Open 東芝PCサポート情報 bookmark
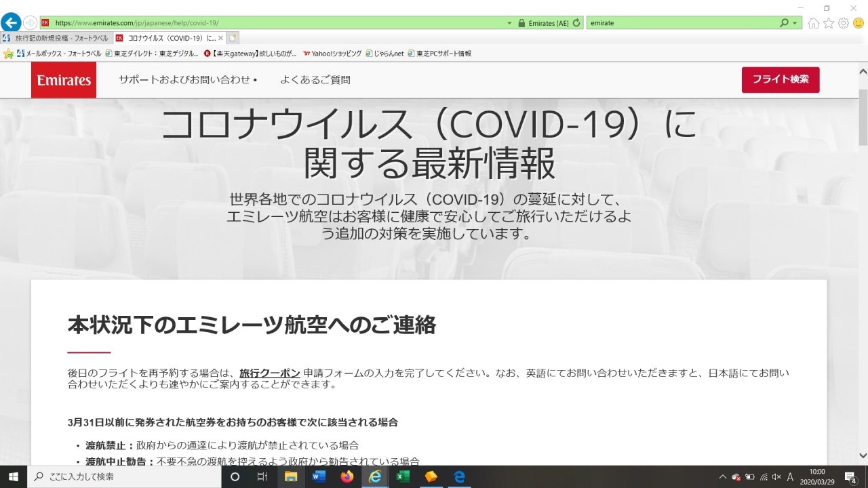 pyautogui.click(x=439, y=53)
